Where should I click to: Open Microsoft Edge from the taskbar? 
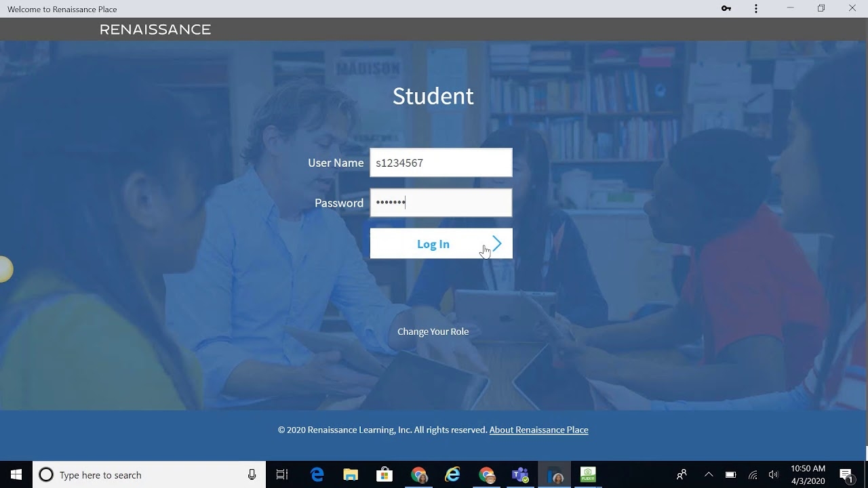(316, 474)
